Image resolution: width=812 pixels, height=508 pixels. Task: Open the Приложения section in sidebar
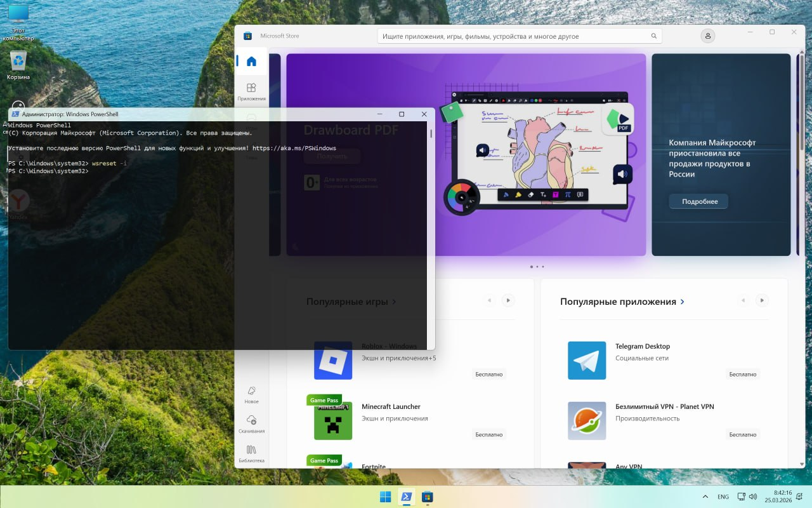(x=251, y=91)
